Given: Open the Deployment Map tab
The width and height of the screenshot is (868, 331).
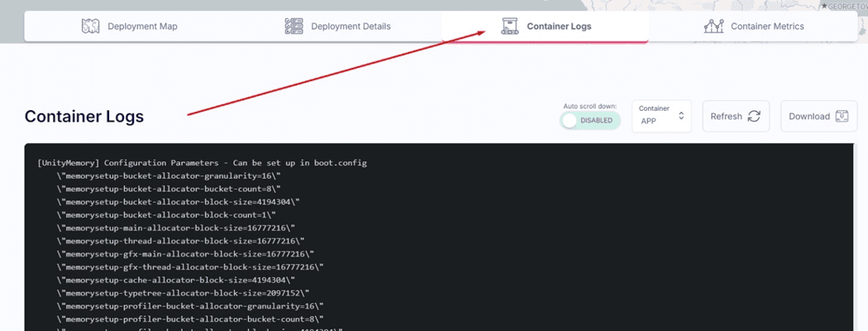Looking at the screenshot, I should (129, 26).
